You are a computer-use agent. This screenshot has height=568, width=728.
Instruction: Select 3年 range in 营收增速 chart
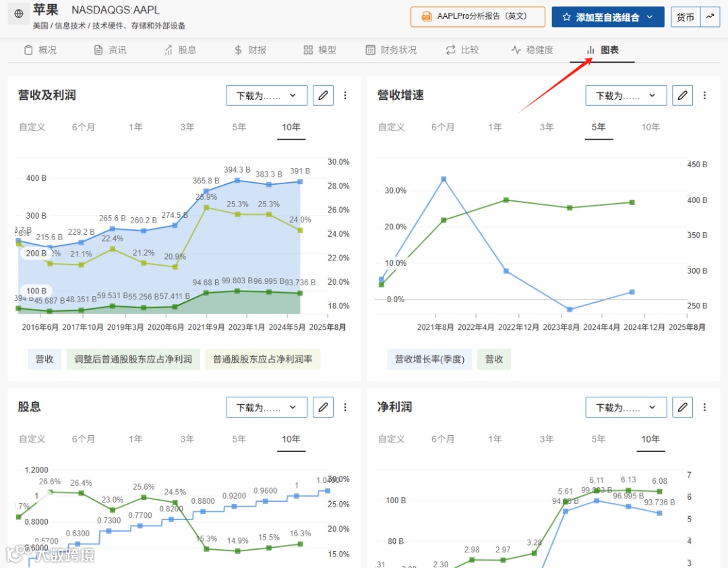[x=547, y=127]
